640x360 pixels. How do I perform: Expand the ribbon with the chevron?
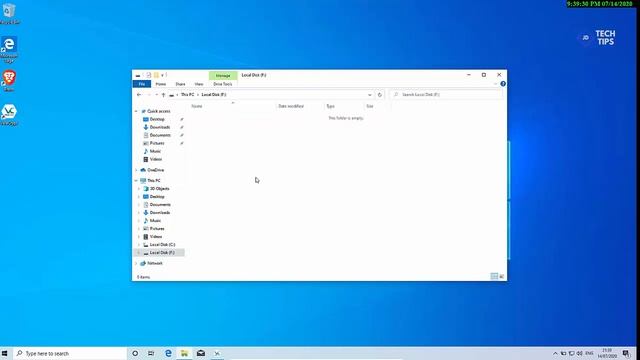[495, 84]
